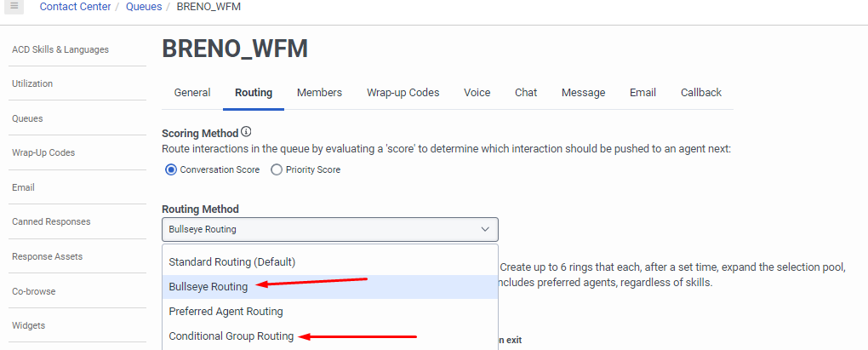This screenshot has height=350, width=868.
Task: Choose Preferred Agent Routing option
Action: point(226,312)
